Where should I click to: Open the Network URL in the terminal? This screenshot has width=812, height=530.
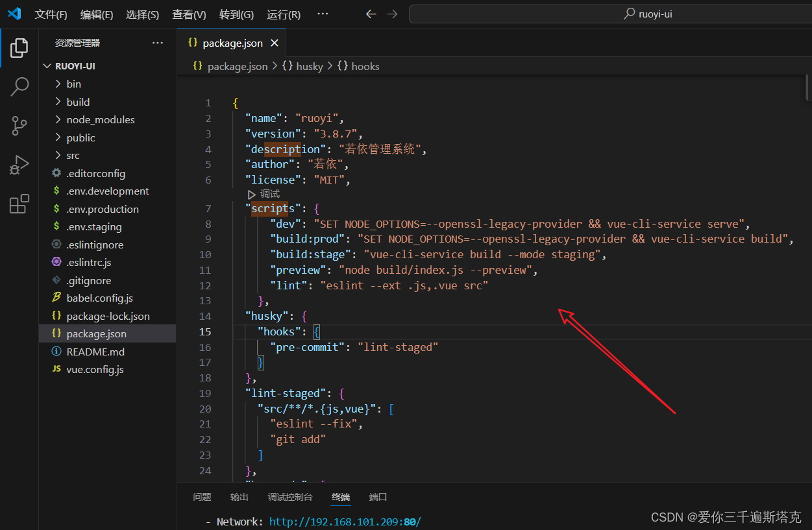pyautogui.click(x=345, y=521)
